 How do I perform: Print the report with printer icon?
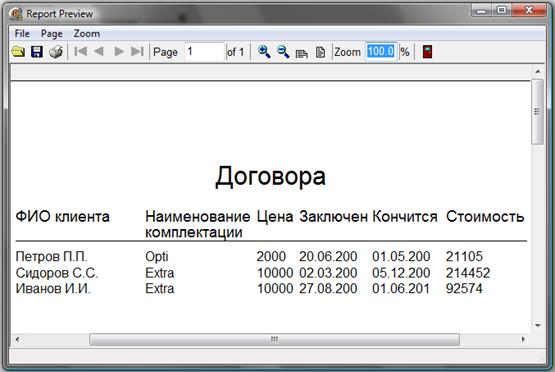pos(56,52)
